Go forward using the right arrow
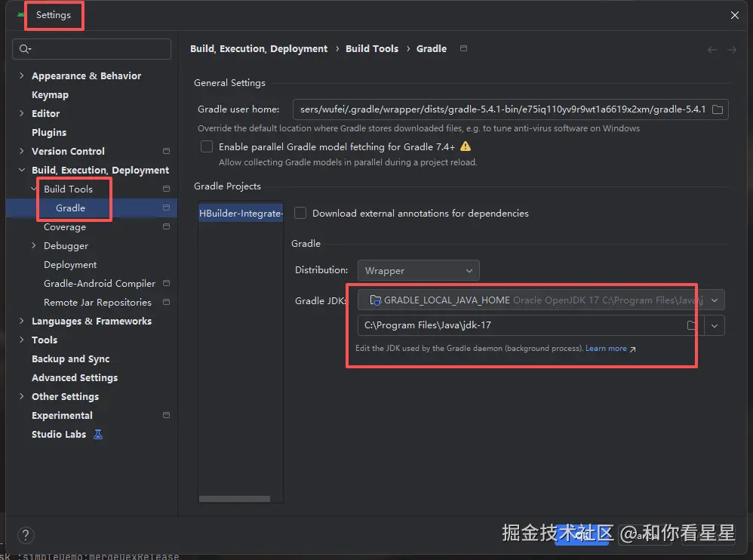This screenshot has height=560, width=753. pyautogui.click(x=731, y=50)
